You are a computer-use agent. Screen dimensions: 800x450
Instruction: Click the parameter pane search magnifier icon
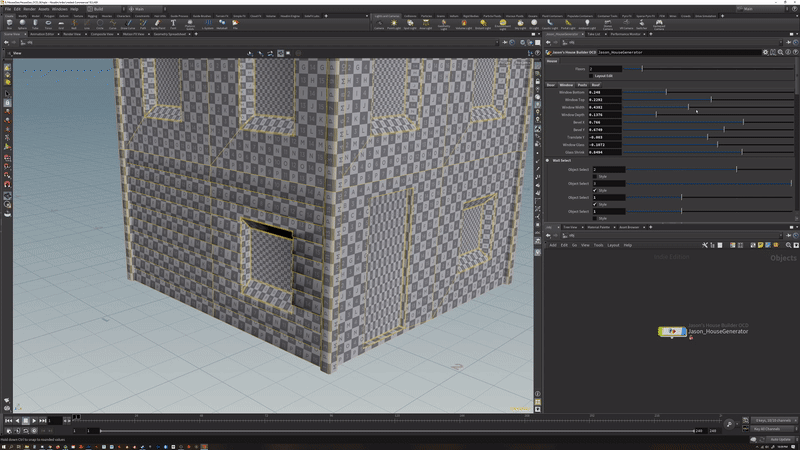click(x=781, y=52)
